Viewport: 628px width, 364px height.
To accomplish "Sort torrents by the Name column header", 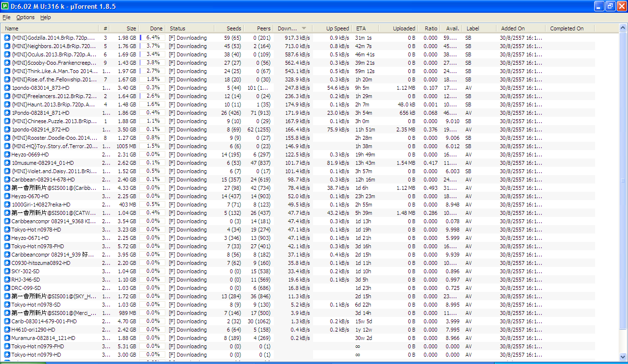I will (x=50, y=28).
